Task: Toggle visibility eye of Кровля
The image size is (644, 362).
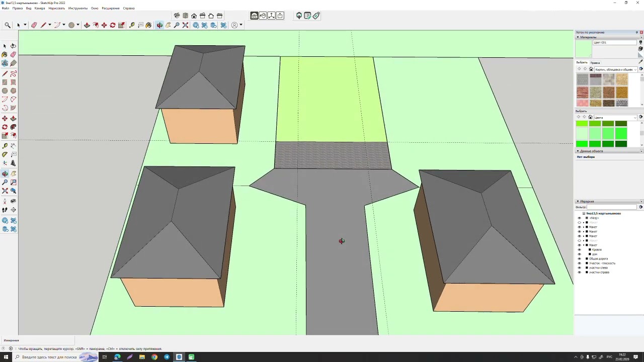Action: click(580, 250)
